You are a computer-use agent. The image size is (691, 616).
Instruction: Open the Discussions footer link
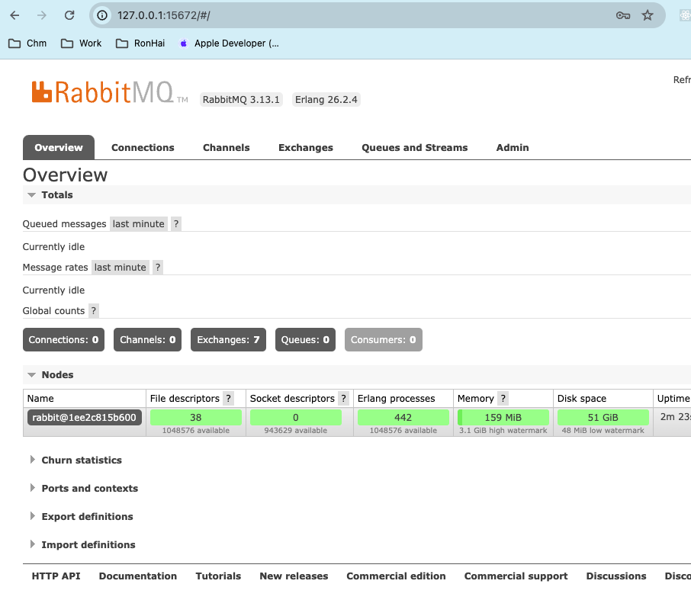click(x=616, y=576)
